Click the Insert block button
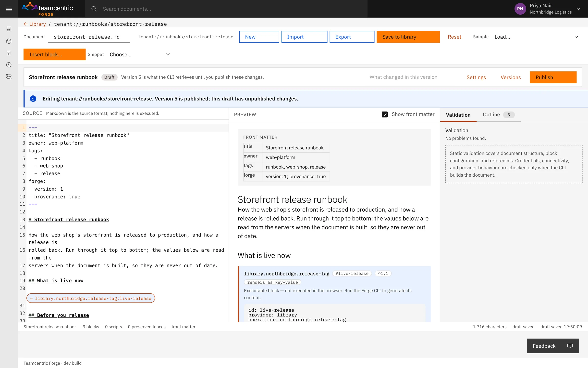 pos(54,54)
